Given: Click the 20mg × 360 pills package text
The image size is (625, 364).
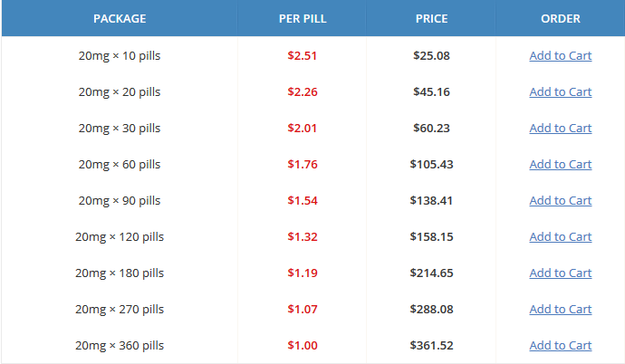Looking at the screenshot, I should coord(120,346).
